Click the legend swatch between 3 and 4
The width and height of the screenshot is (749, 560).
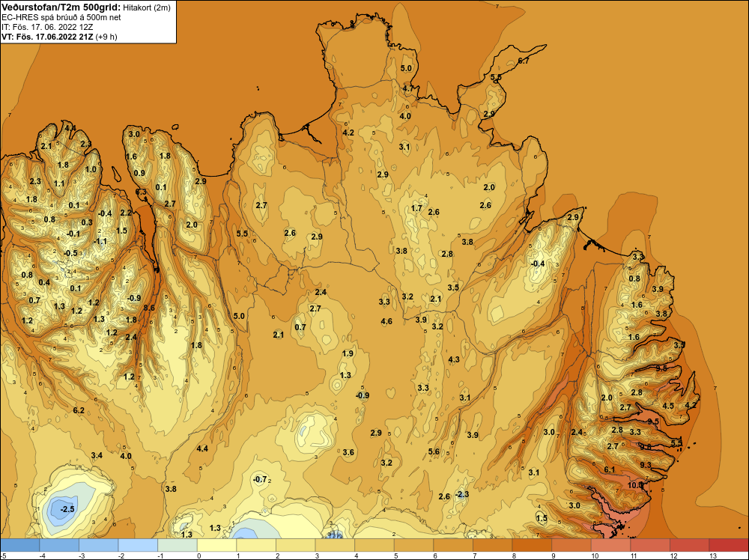click(x=335, y=545)
